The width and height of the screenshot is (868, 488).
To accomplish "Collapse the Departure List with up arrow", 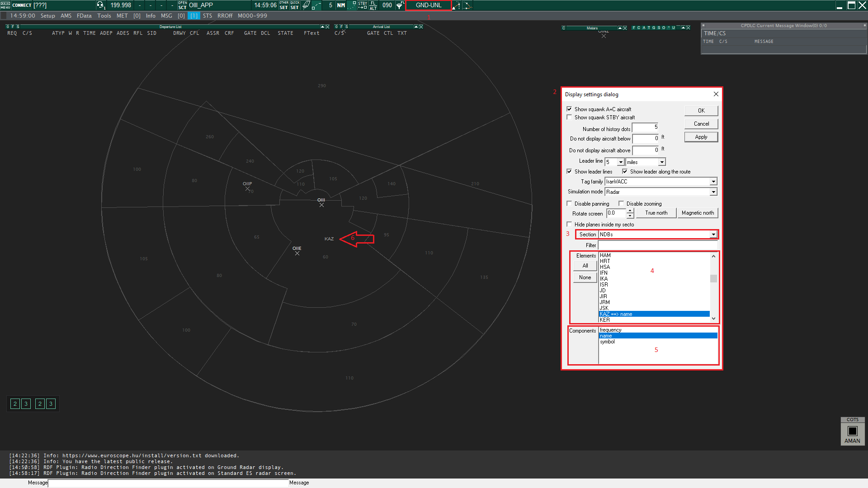I will 322,27.
